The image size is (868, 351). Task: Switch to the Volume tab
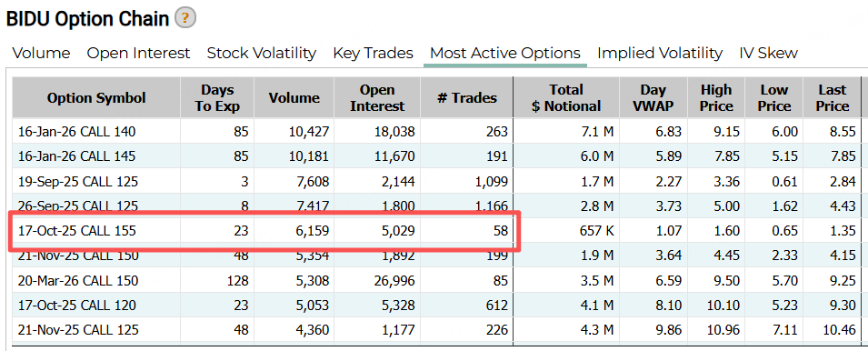[42, 53]
